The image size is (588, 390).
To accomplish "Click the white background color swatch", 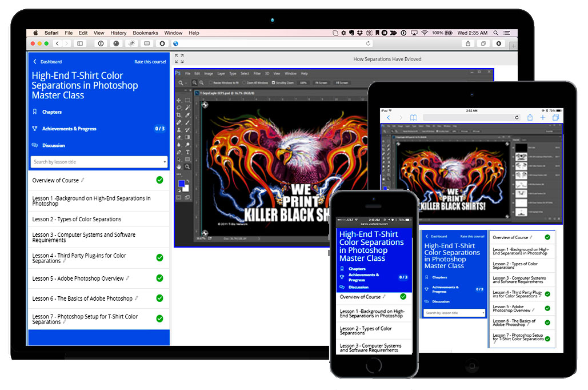I will click(x=186, y=189).
